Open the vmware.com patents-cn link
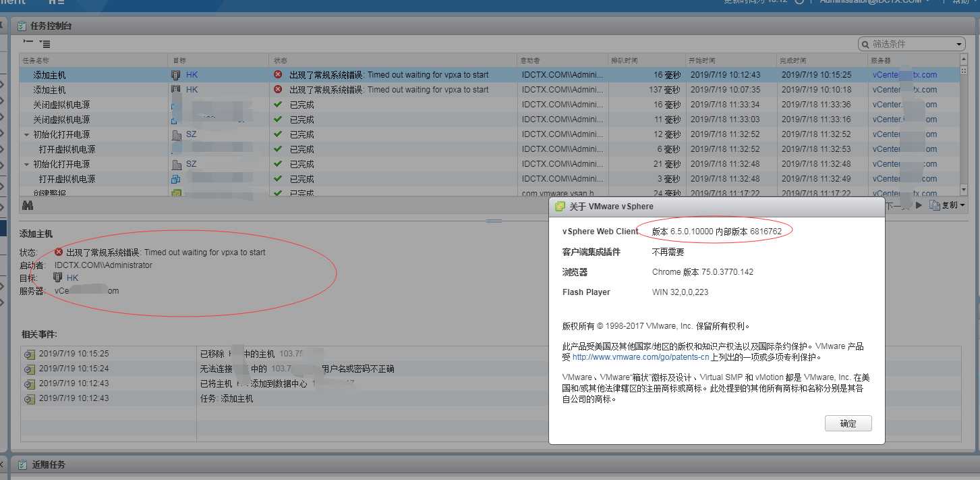Screen dimensions: 980x480 click(641, 357)
